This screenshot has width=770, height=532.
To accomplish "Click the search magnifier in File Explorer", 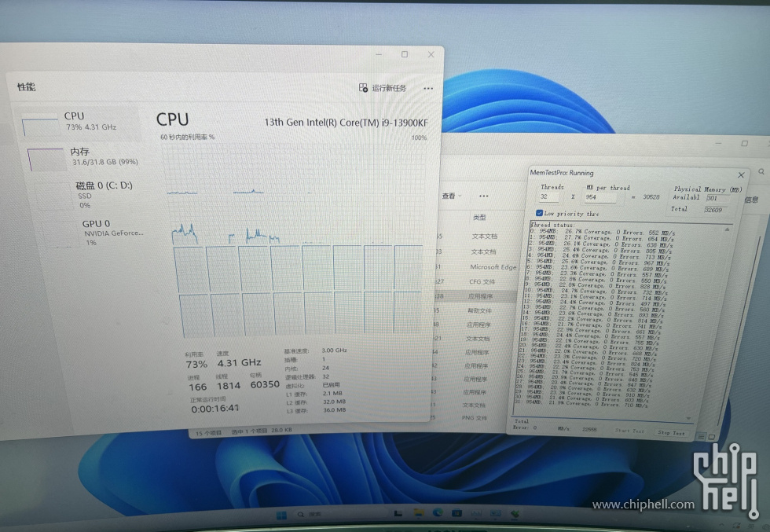I will 761,171.
